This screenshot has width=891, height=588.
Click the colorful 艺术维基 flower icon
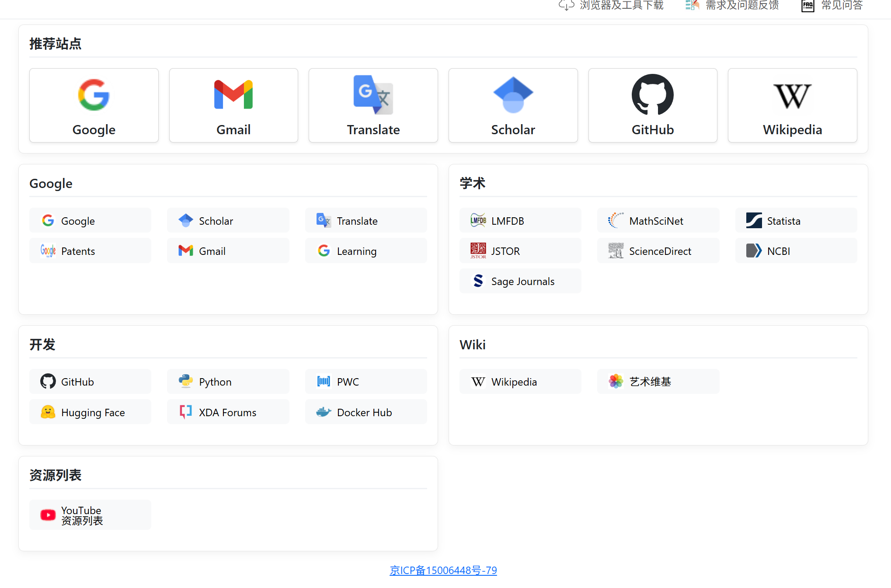(616, 381)
